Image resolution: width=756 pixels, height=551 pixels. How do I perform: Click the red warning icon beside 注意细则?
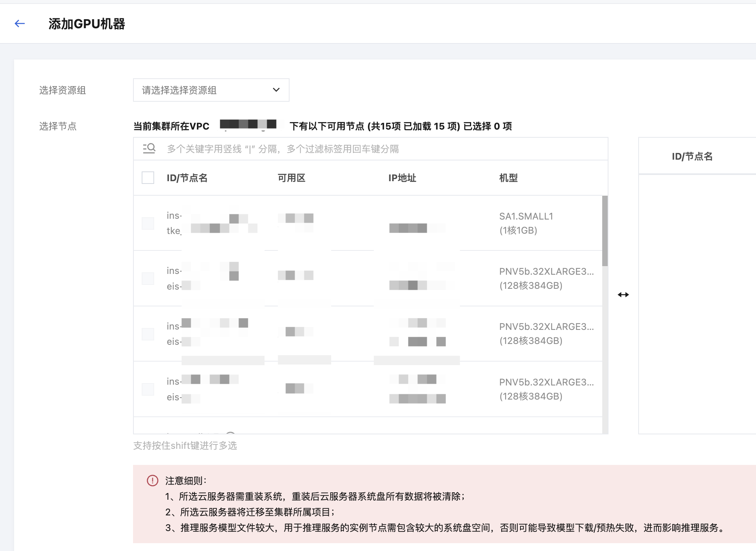(x=152, y=480)
